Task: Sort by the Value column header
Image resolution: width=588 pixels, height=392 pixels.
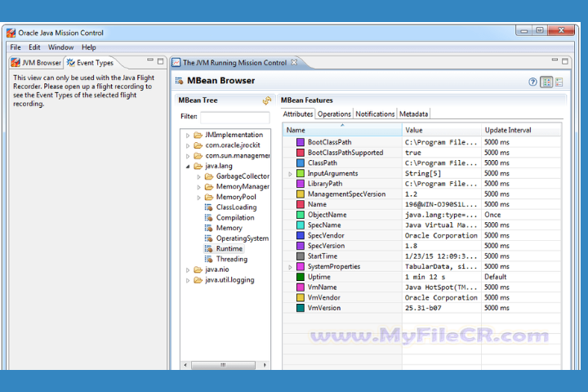Action: [442, 130]
